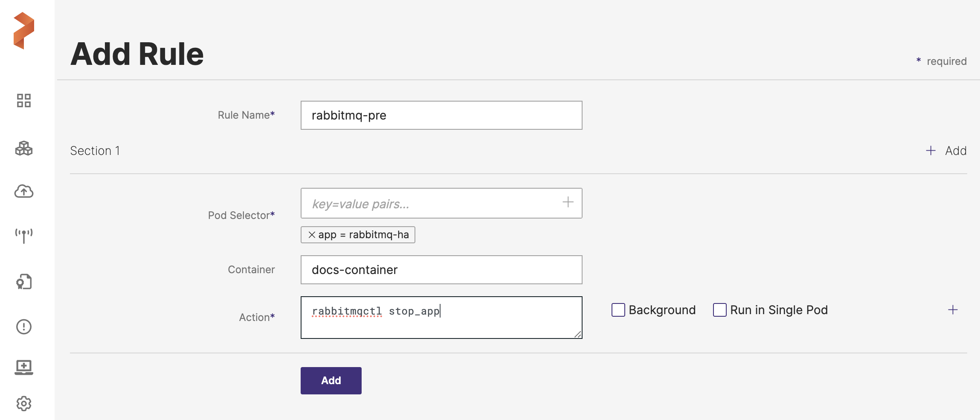
Task: Click the Action command text area
Action: coord(441,318)
